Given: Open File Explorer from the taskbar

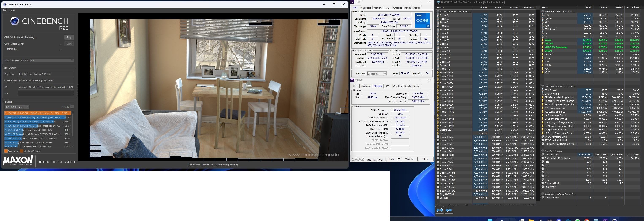Looking at the screenshot, I should pyautogui.click(x=531, y=220).
